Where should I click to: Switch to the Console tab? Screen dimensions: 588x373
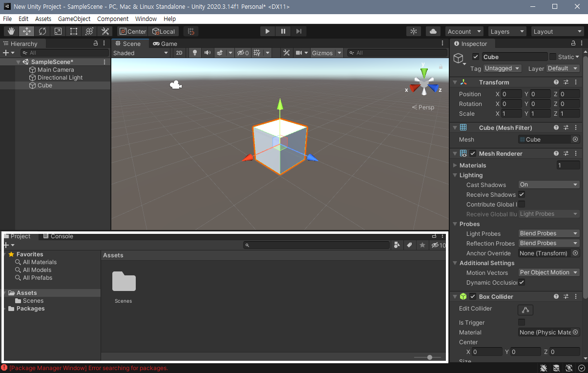pos(58,236)
